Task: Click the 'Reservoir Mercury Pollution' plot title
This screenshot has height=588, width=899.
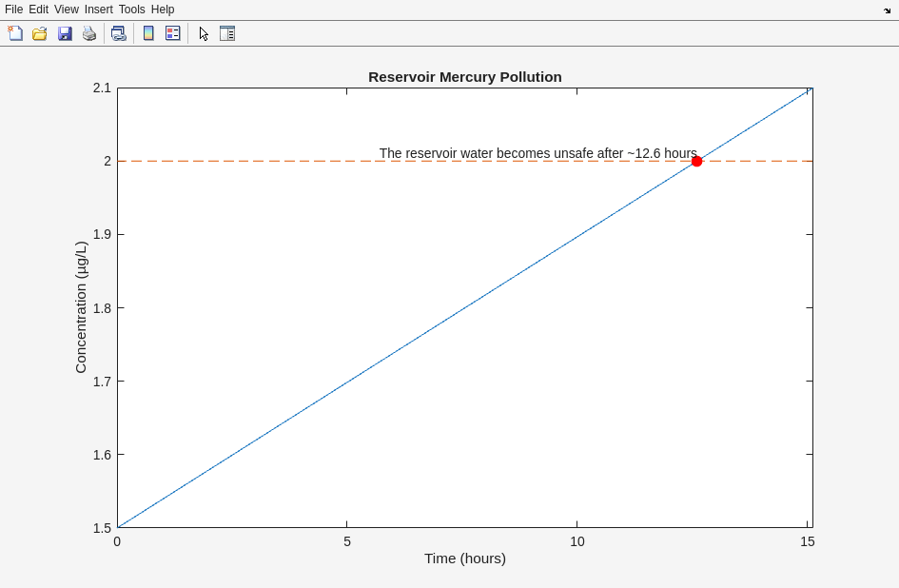Action: [465, 77]
